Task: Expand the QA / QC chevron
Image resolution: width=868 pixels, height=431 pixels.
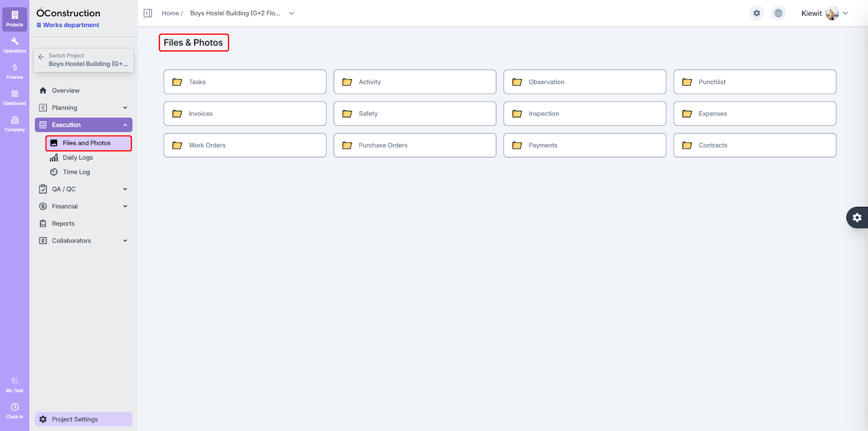Action: pyautogui.click(x=125, y=189)
